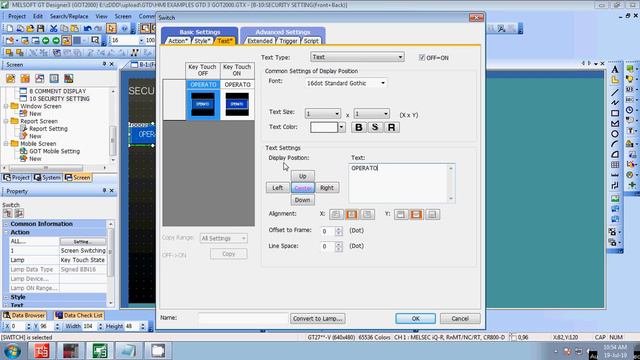Click the Left display position button
Viewport: 640px width, 360px height.
tap(278, 188)
